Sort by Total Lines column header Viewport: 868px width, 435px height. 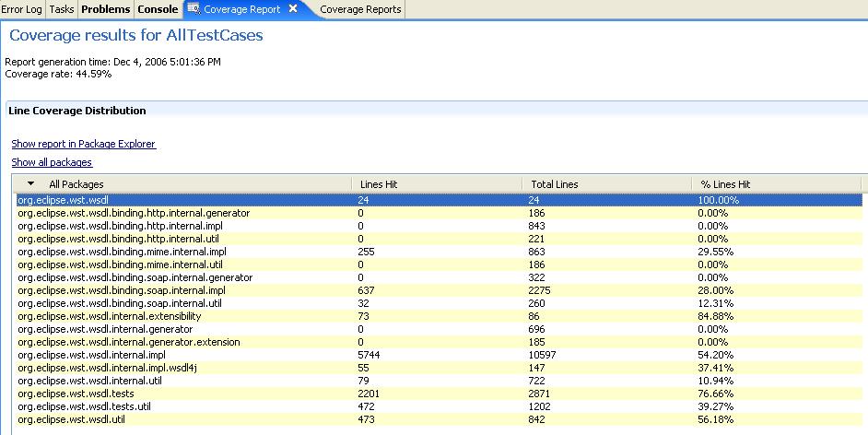coord(555,184)
